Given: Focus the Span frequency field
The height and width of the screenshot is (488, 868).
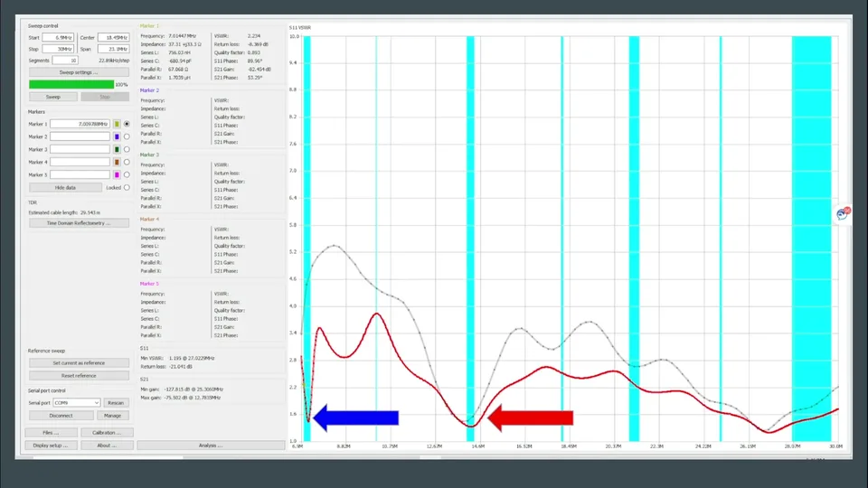Looking at the screenshot, I should coord(114,49).
